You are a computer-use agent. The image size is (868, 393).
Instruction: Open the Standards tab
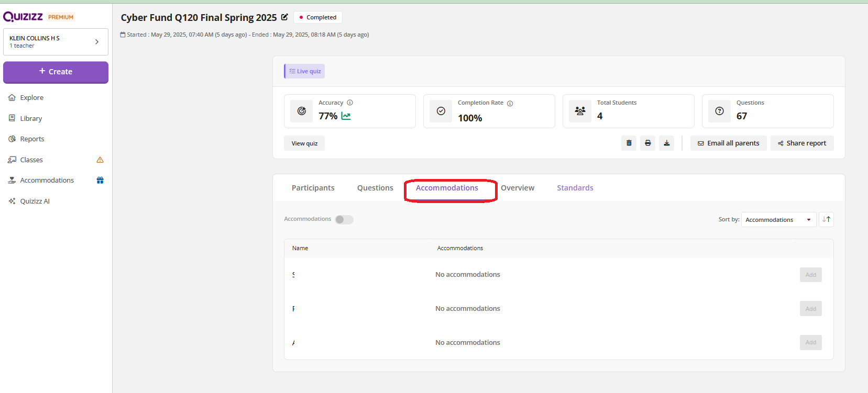click(575, 188)
